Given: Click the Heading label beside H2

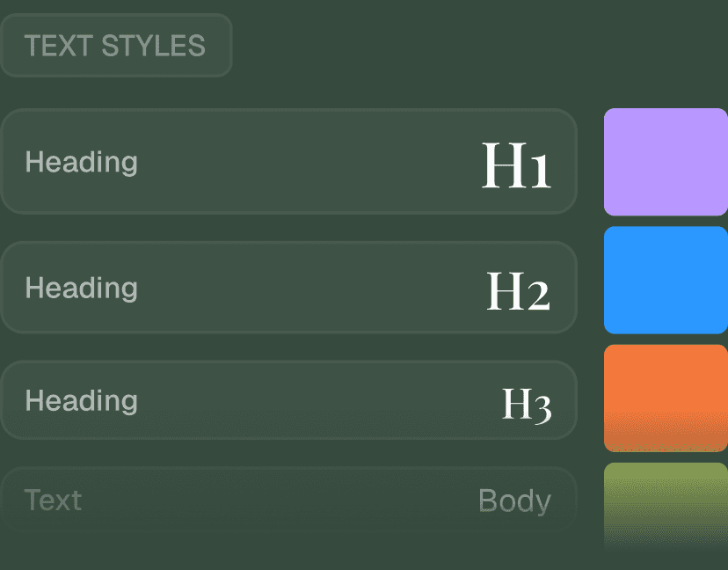Looking at the screenshot, I should [x=81, y=289].
